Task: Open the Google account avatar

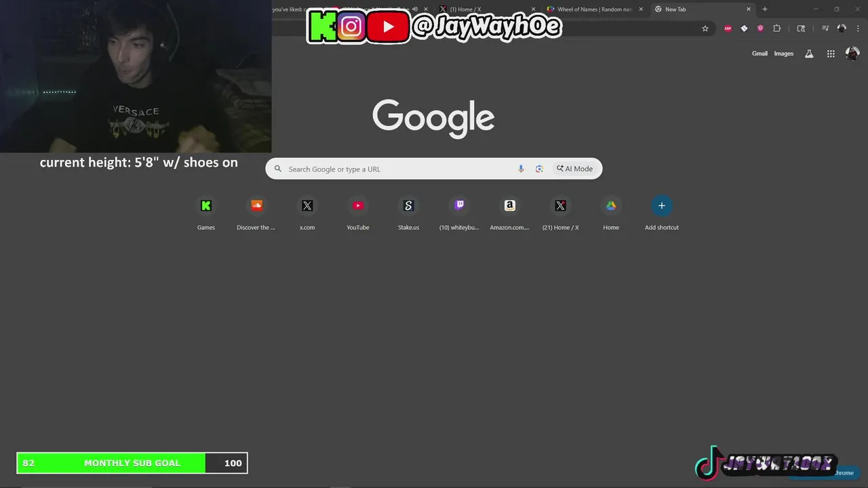Action: [x=852, y=54]
